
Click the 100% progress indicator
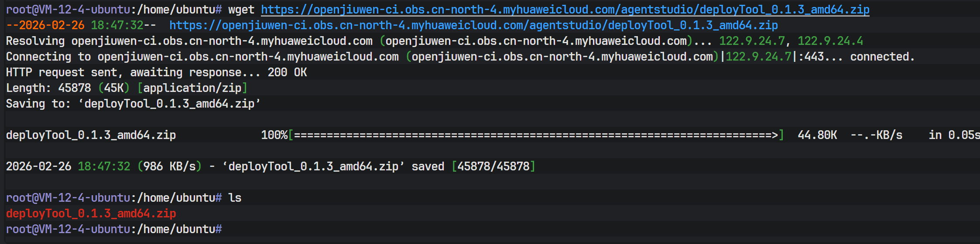click(x=274, y=135)
